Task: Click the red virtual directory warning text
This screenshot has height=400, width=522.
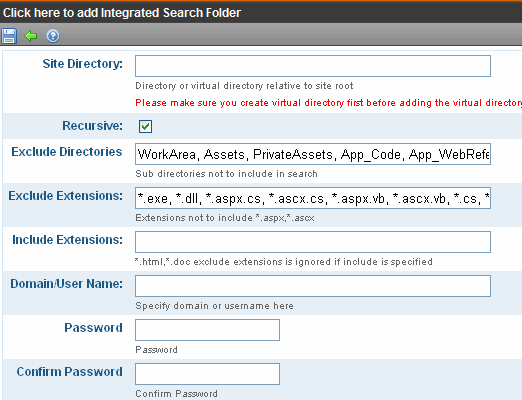Action: (328, 103)
